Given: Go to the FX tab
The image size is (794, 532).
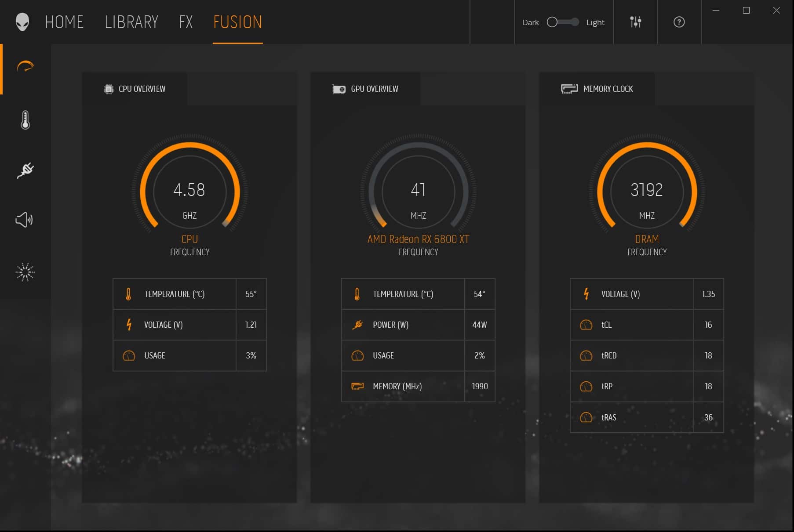Looking at the screenshot, I should click(x=186, y=22).
